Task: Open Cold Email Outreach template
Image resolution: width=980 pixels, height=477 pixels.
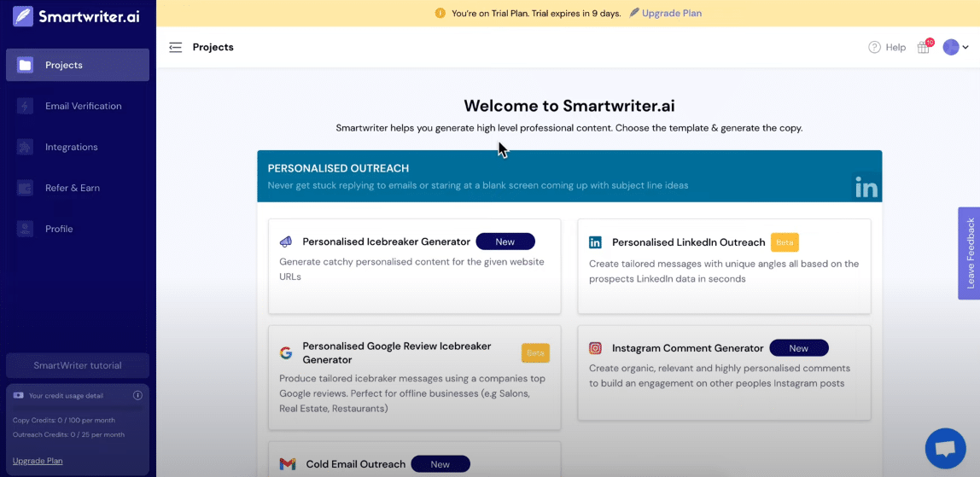Action: pos(414,460)
